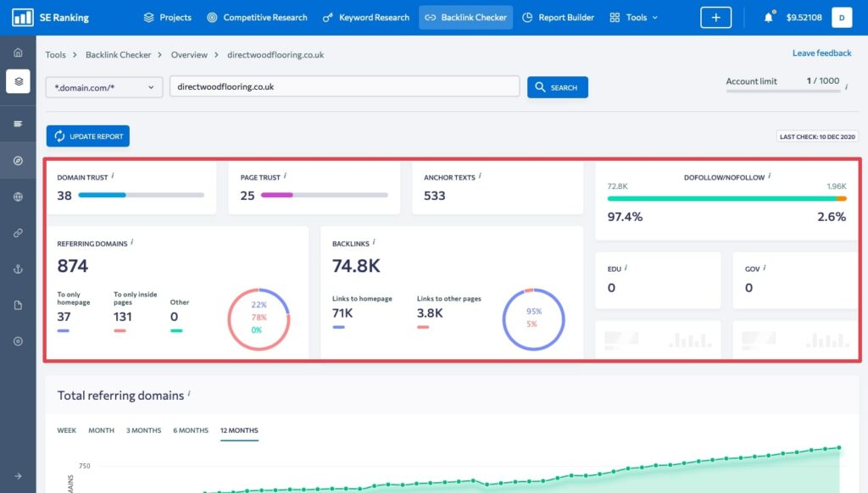Open the Projects menu
Viewport: 868px width, 493px height.
[168, 18]
